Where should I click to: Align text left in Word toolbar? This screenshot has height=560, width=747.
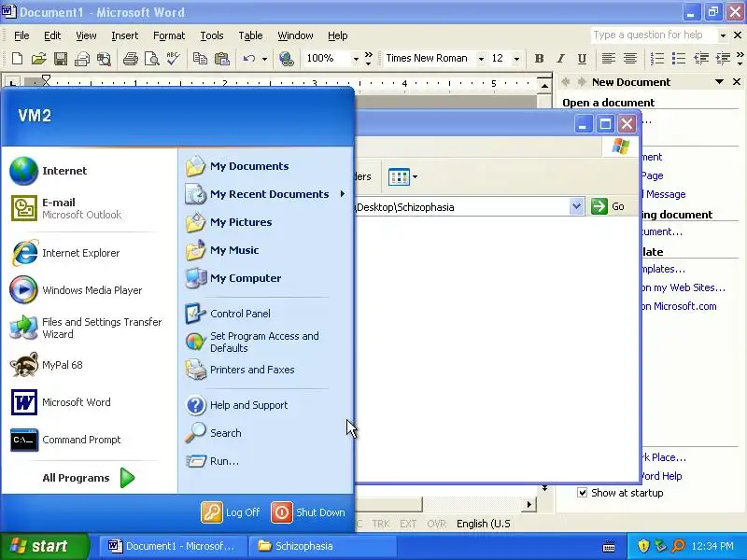(608, 59)
